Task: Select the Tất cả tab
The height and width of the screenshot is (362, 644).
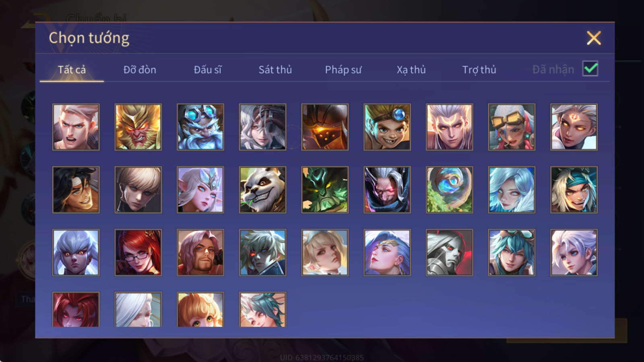Action: pos(72,70)
